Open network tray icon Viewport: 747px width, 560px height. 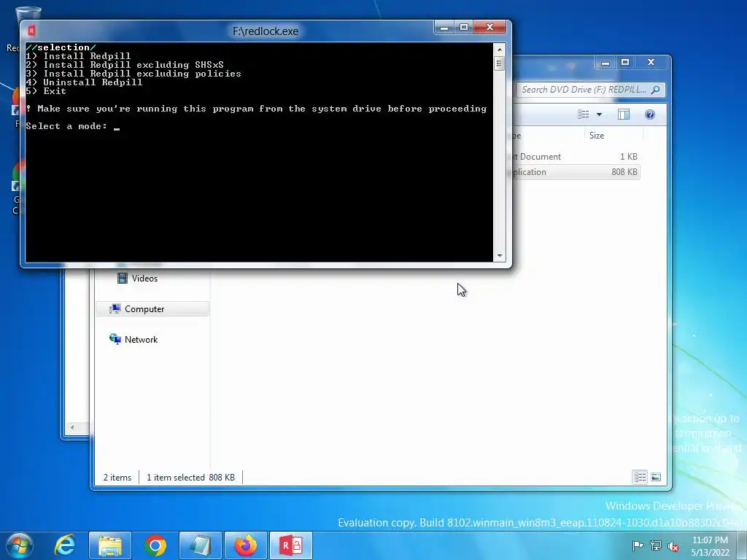[x=656, y=545]
